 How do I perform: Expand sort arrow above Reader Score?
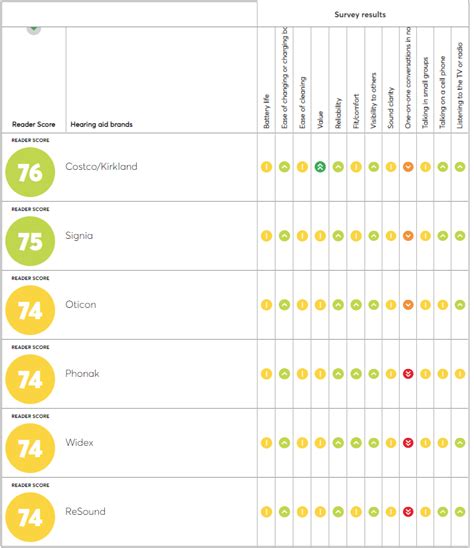pos(34,30)
